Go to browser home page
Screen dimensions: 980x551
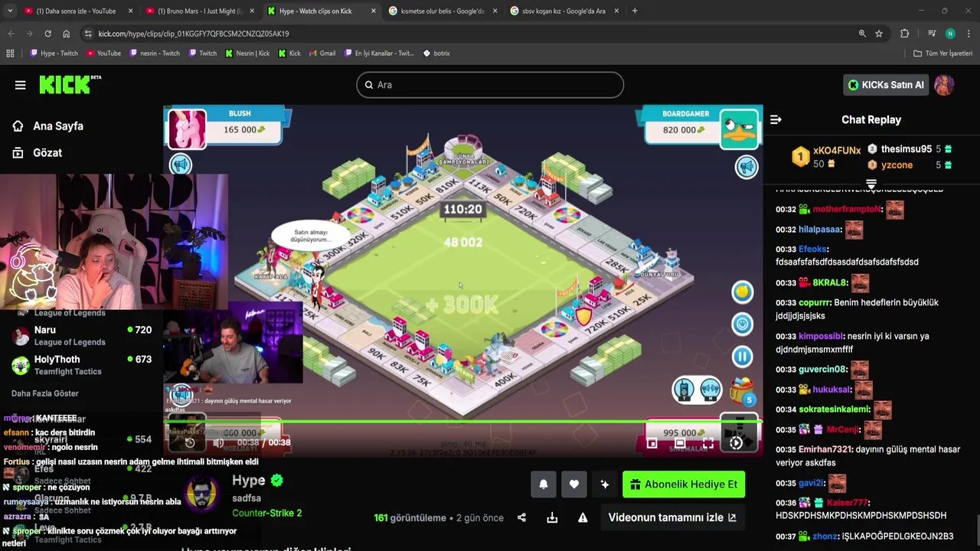67,34
